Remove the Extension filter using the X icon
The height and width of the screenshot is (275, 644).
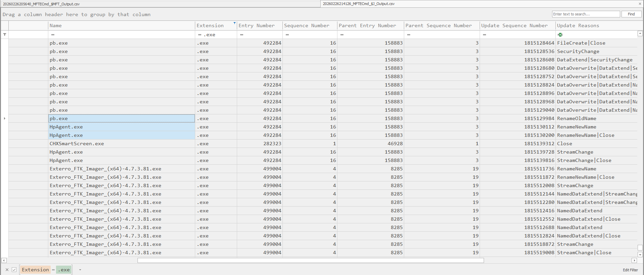pyautogui.click(x=7, y=270)
